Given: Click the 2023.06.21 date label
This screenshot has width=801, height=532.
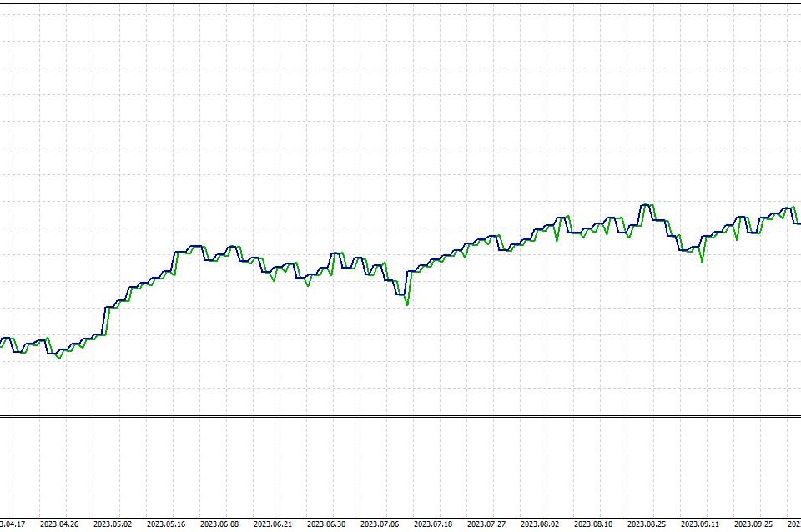Looking at the screenshot, I should point(273,524).
